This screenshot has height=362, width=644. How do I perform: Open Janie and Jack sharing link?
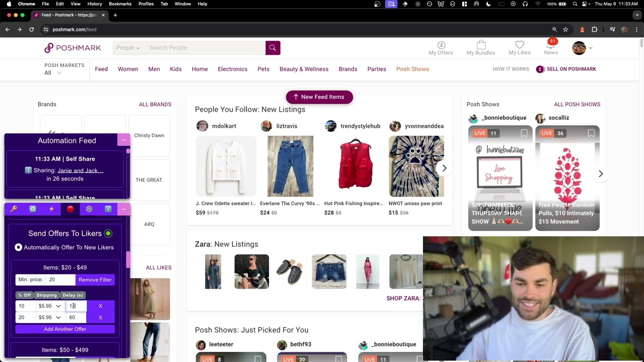80,170
